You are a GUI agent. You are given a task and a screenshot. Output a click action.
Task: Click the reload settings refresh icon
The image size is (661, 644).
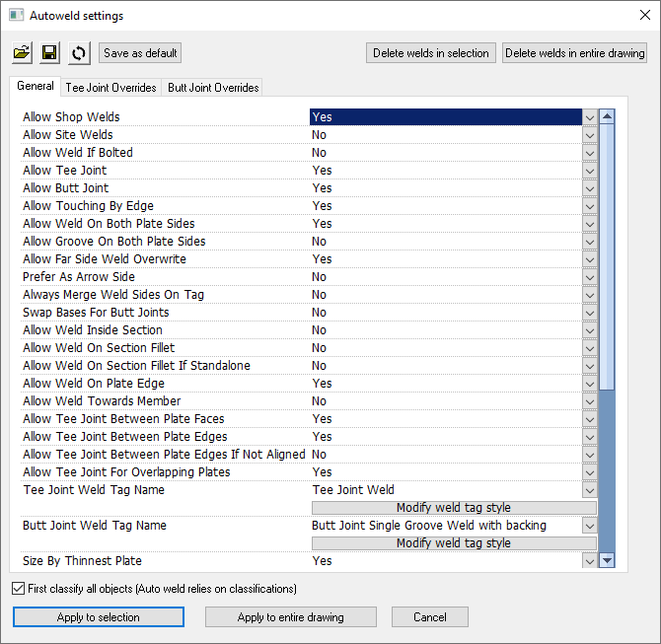79,52
